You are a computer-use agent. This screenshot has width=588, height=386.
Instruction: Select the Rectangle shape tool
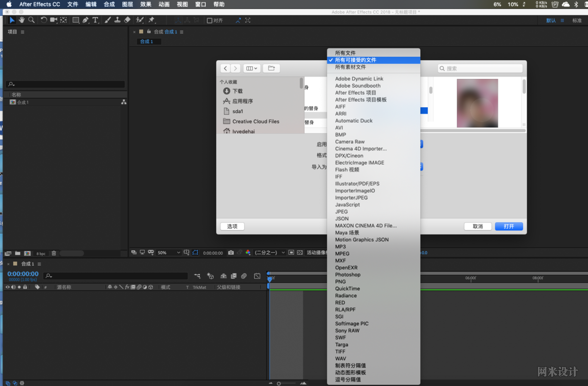pos(76,20)
